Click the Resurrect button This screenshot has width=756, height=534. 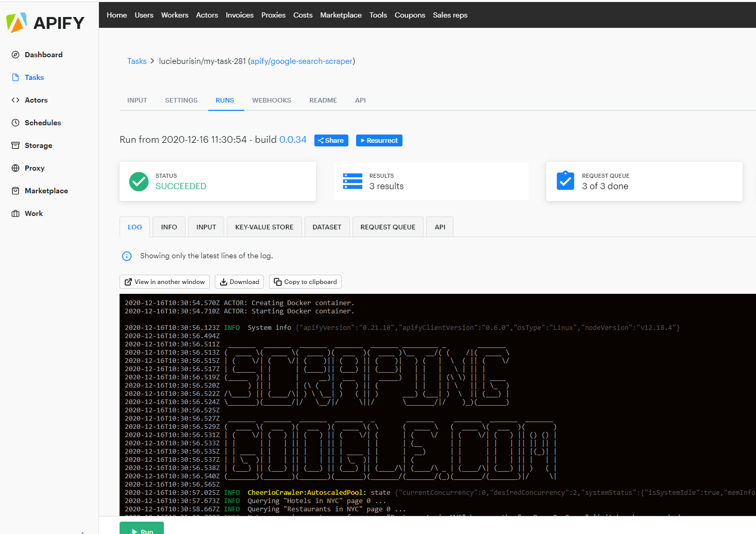379,140
